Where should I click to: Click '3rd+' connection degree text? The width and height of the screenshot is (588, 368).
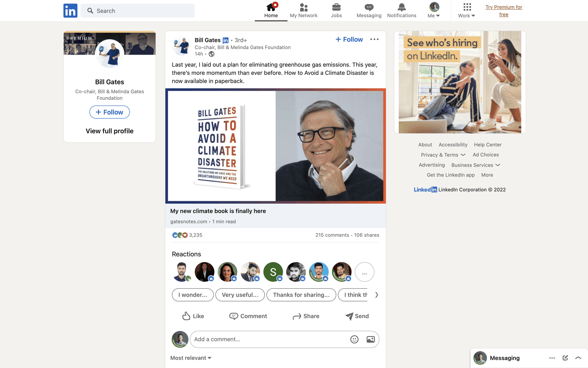click(x=241, y=40)
